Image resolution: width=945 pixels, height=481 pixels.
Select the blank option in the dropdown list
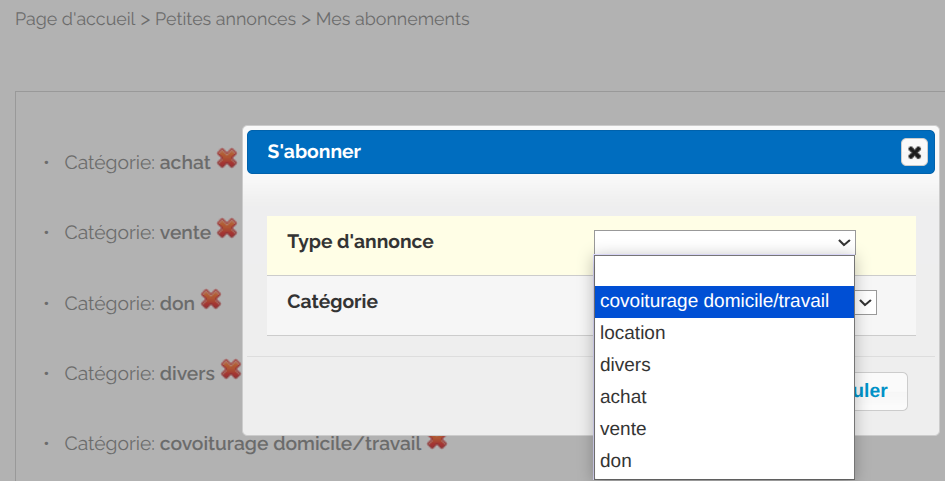(x=724, y=270)
